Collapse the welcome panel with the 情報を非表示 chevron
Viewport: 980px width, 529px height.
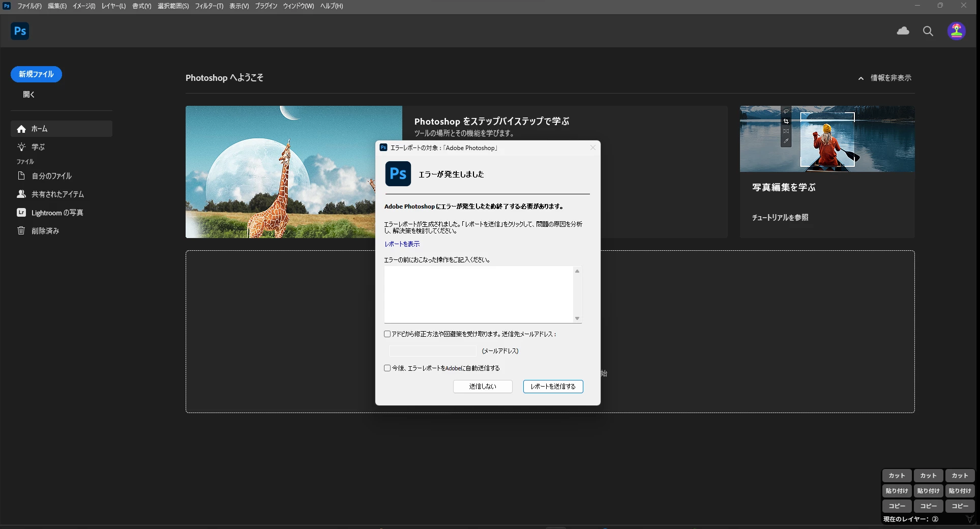861,78
